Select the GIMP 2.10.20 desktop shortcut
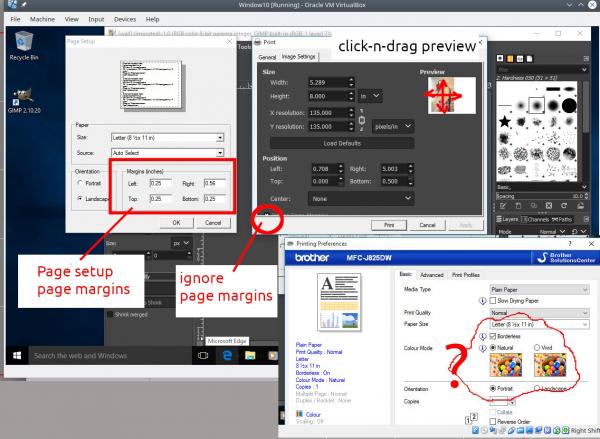600x439 pixels. tap(24, 101)
